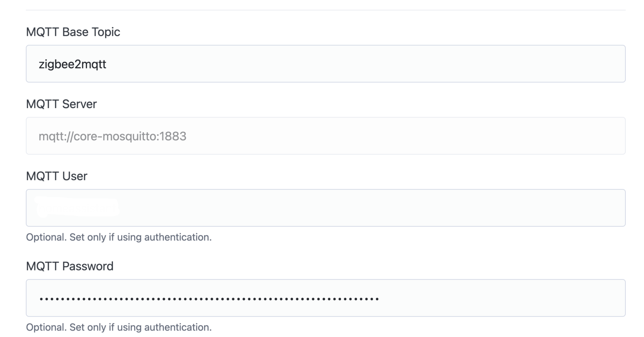644x337 pixels.
Task: Click the field showing mqtt://core-mosquitto:1883 placeholder
Action: pos(113,136)
